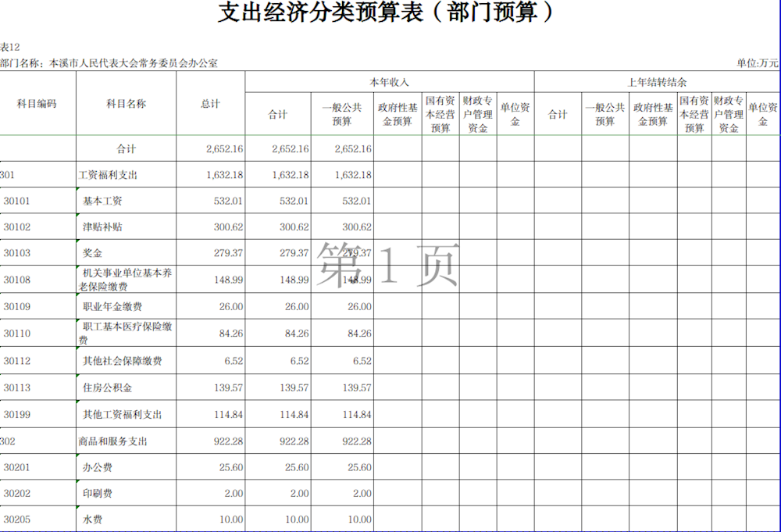Click 922.28 in 本年收入 合计 column
The width and height of the screenshot is (781, 532).
point(294,441)
